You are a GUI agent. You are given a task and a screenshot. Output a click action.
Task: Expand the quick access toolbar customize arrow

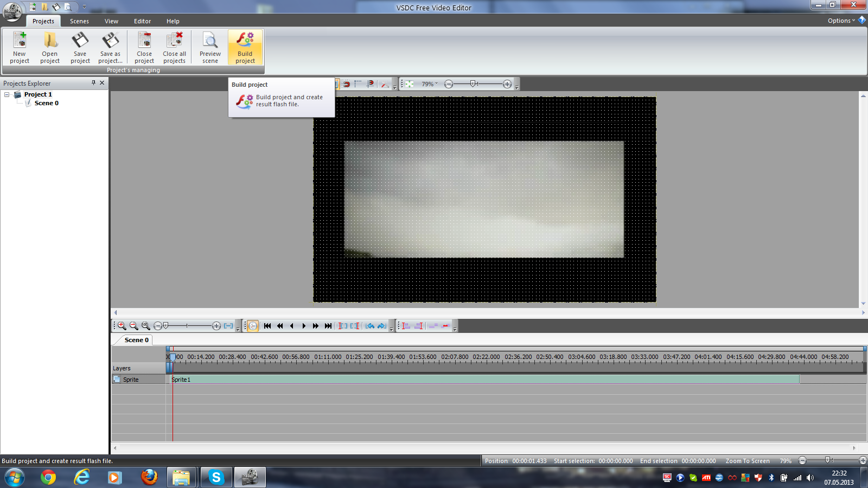[x=84, y=7]
